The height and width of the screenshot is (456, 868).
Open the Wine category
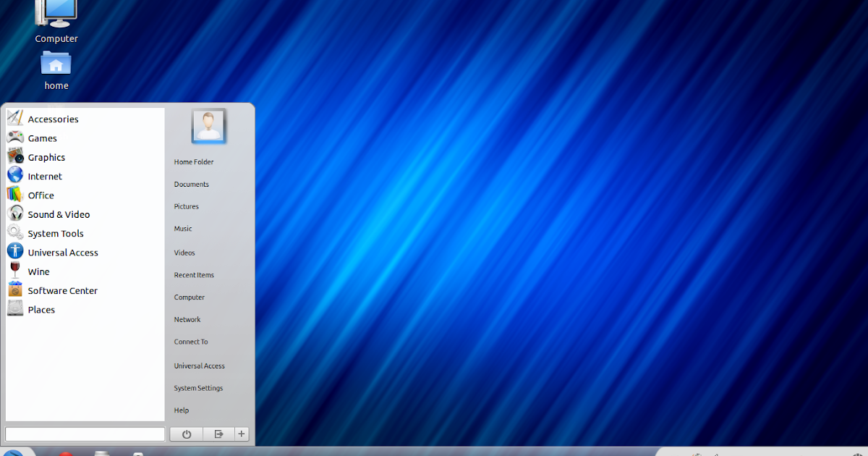[x=38, y=272]
